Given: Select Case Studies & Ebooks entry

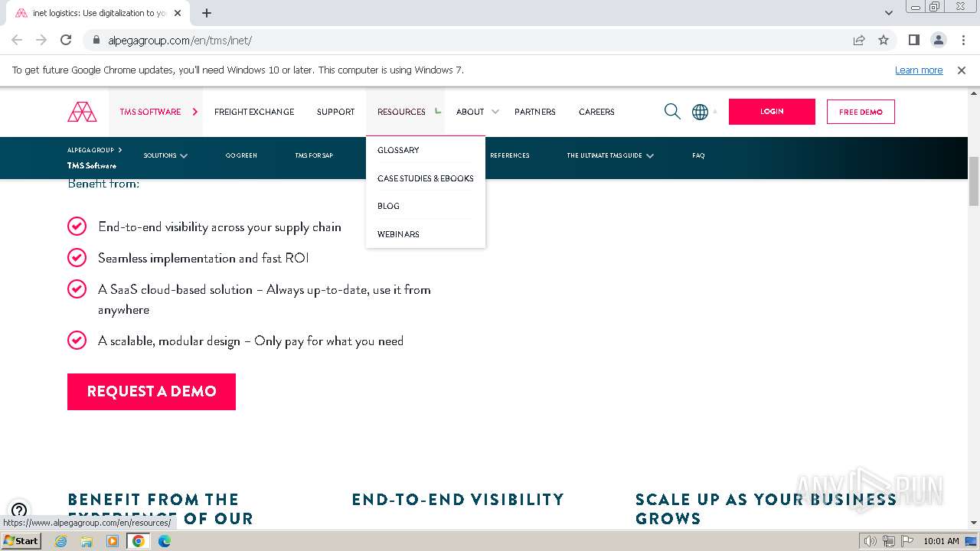Looking at the screenshot, I should pos(426,178).
